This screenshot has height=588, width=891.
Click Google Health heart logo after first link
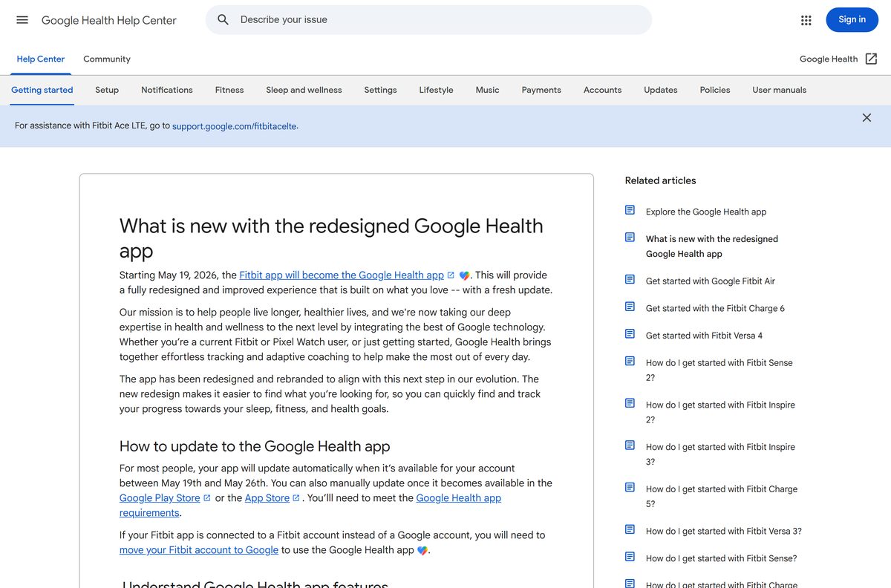pyautogui.click(x=464, y=275)
